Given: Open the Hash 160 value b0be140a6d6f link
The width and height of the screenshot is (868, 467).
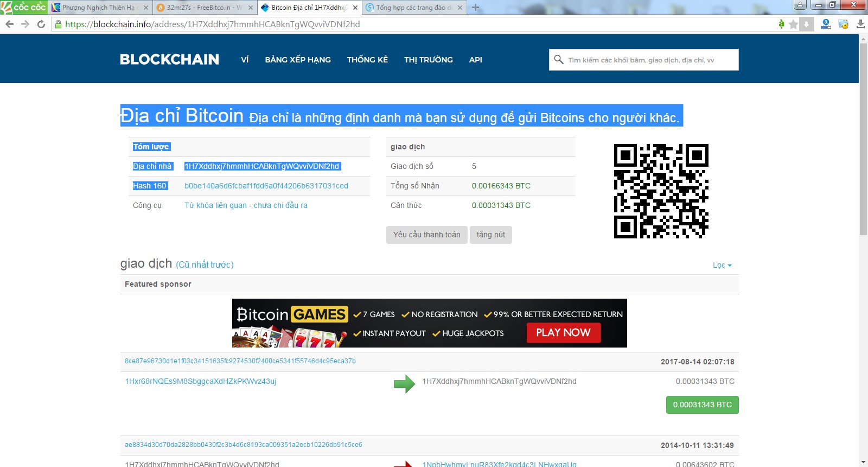Looking at the screenshot, I should [266, 186].
